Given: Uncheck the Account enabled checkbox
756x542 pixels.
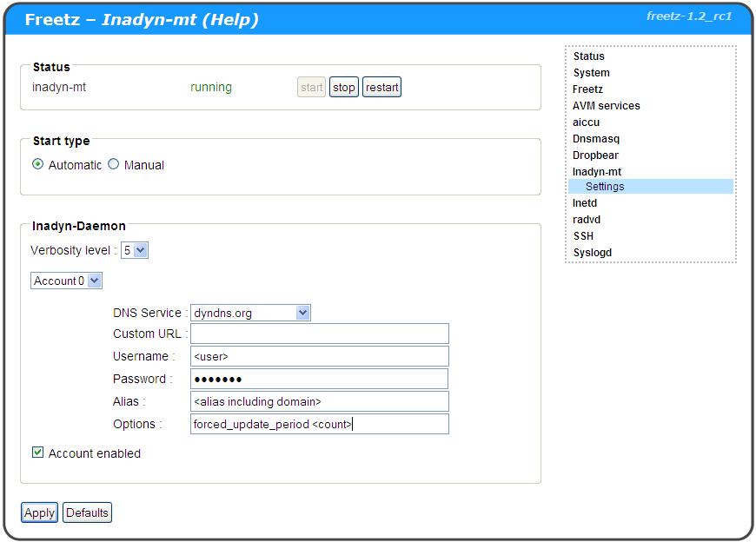Looking at the screenshot, I should [38, 453].
